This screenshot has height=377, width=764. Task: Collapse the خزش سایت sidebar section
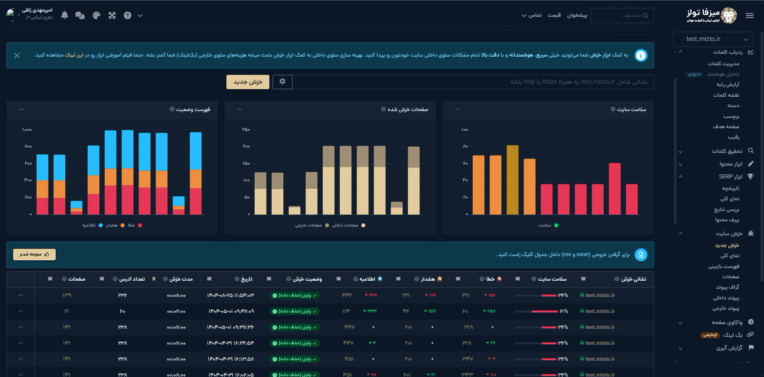(681, 234)
